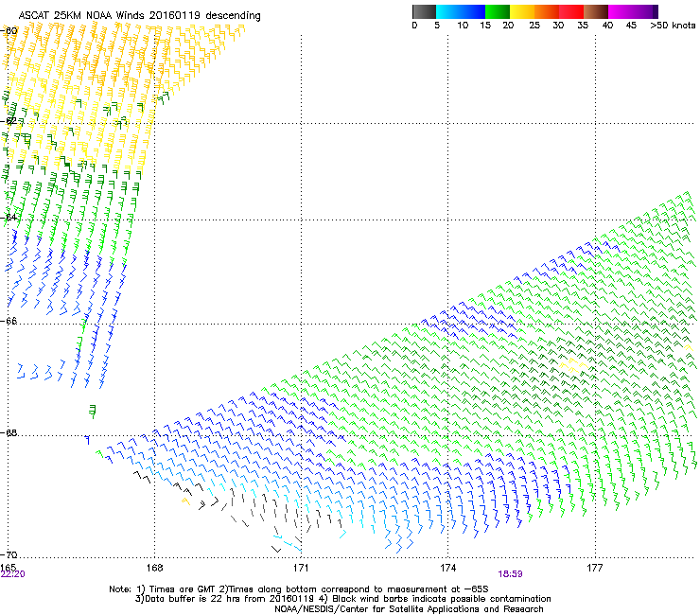Click the longitude label '174'
700x615 pixels.
447,568
